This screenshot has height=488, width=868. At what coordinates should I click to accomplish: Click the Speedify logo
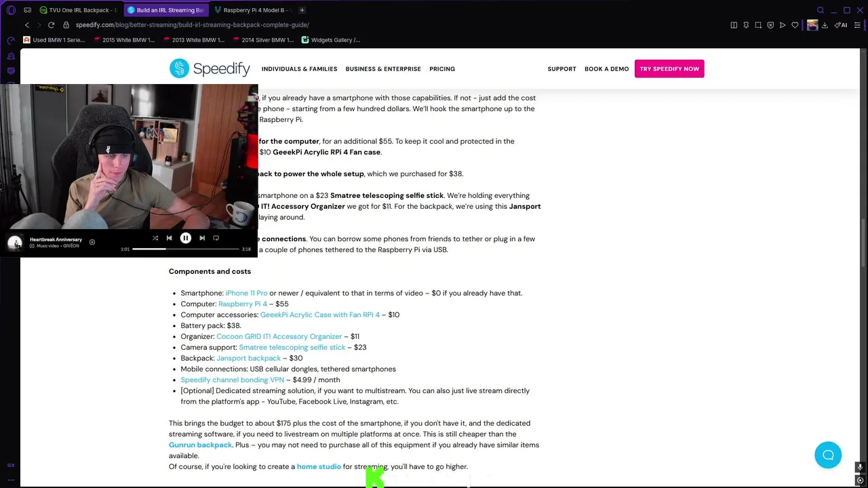[210, 68]
